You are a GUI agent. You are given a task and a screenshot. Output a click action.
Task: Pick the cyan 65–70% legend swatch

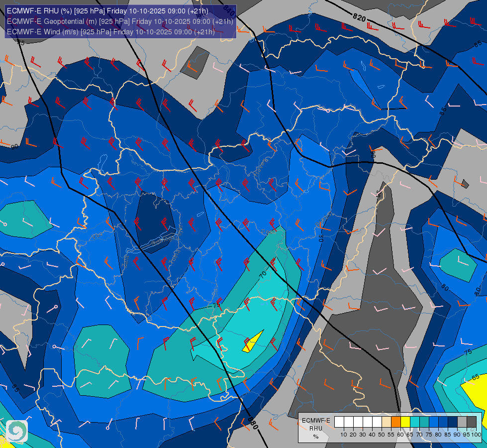coord(415,422)
